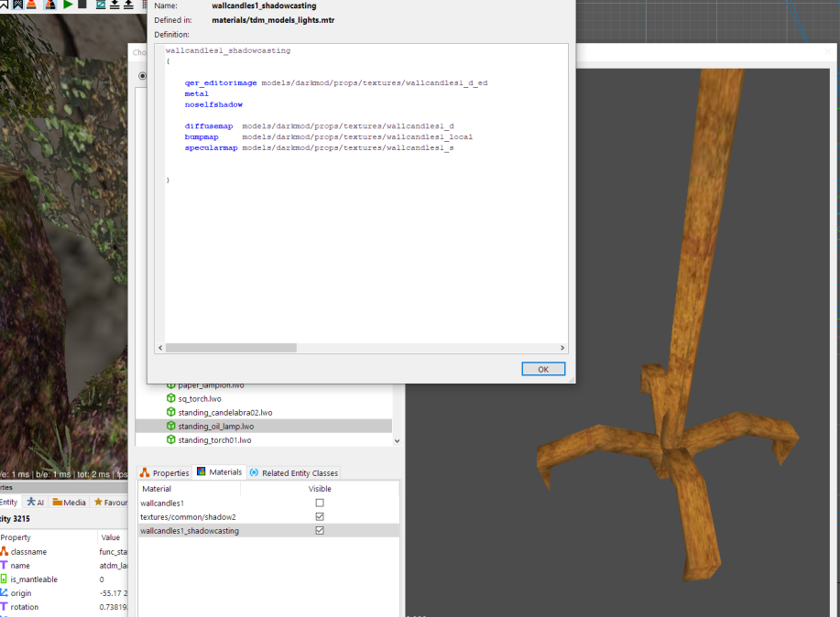
Task: Open the Media tab
Action: coord(70,502)
